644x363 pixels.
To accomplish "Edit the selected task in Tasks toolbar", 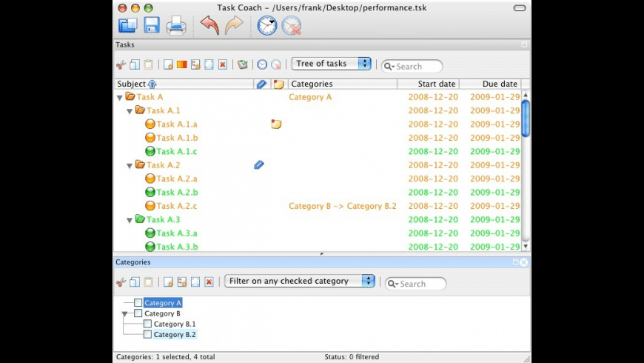I will pyautogui.click(x=209, y=64).
